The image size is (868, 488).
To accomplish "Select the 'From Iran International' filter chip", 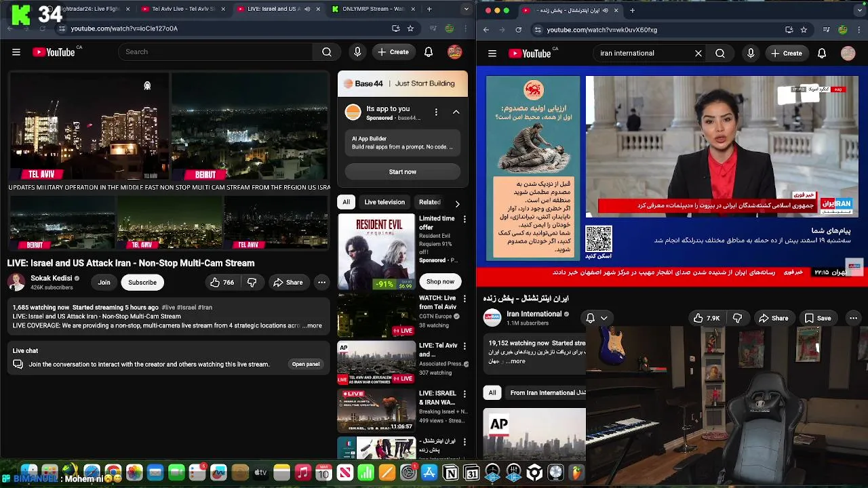I will click(546, 393).
